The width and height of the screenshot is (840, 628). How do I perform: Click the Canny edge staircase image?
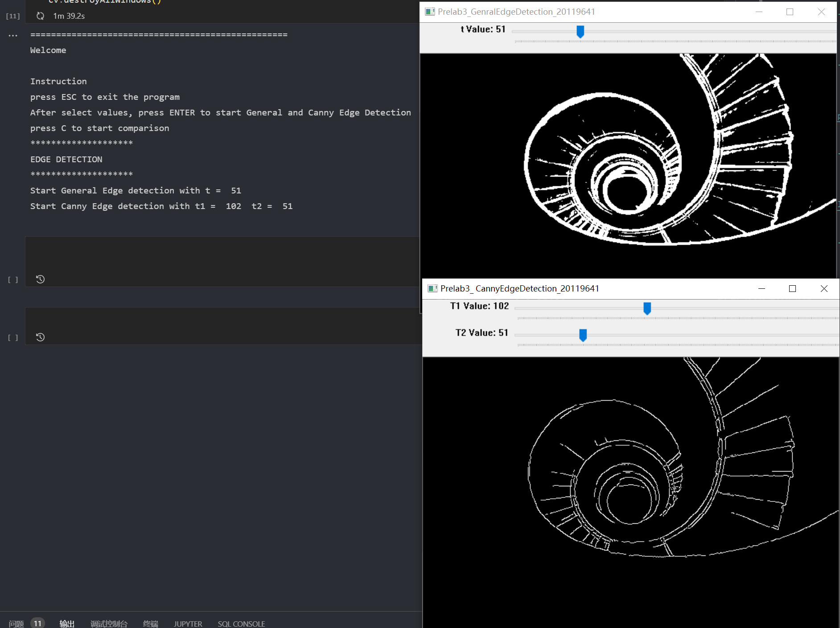(x=631, y=492)
